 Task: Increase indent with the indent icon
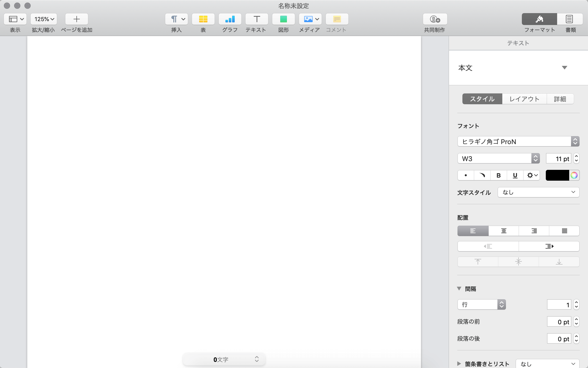pos(549,246)
